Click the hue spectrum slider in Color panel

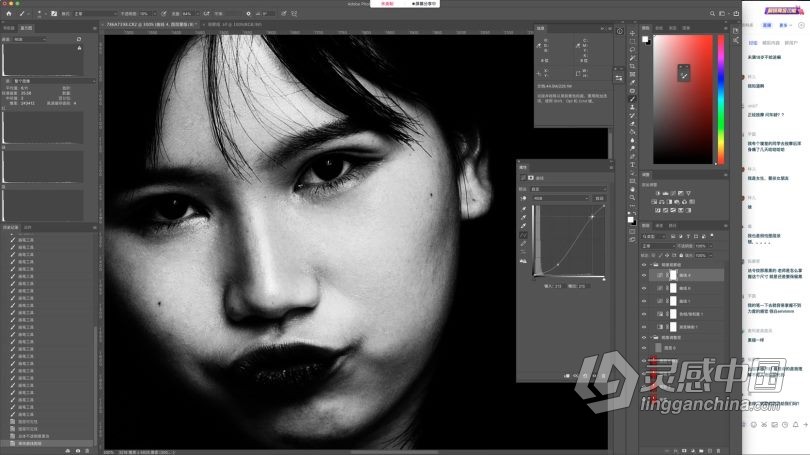(721, 100)
